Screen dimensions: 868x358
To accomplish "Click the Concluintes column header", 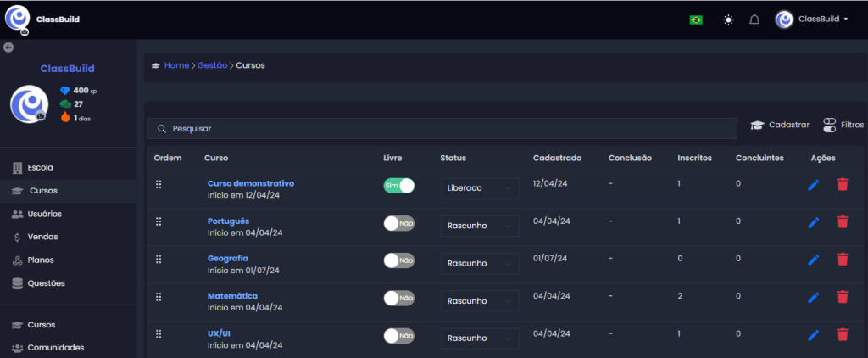I will [x=759, y=158].
